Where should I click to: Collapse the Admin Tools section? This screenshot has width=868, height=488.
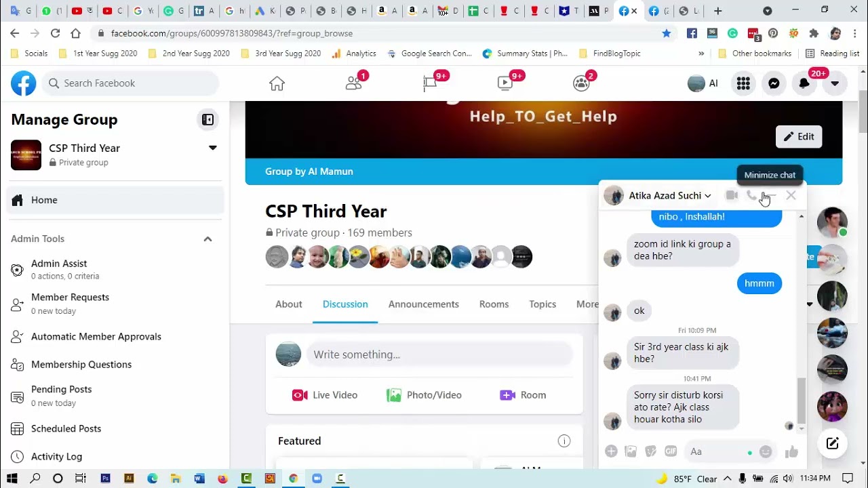(x=208, y=239)
